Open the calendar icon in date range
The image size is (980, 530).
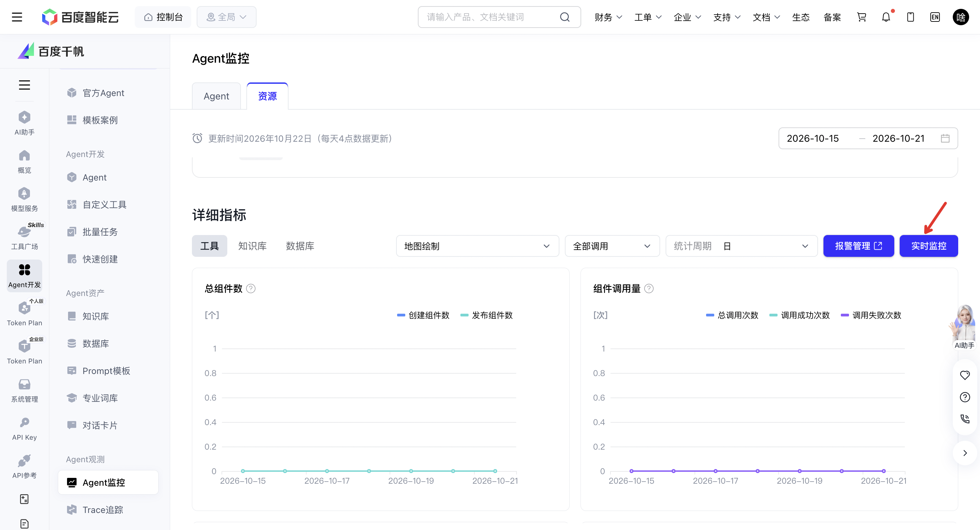pyautogui.click(x=945, y=138)
